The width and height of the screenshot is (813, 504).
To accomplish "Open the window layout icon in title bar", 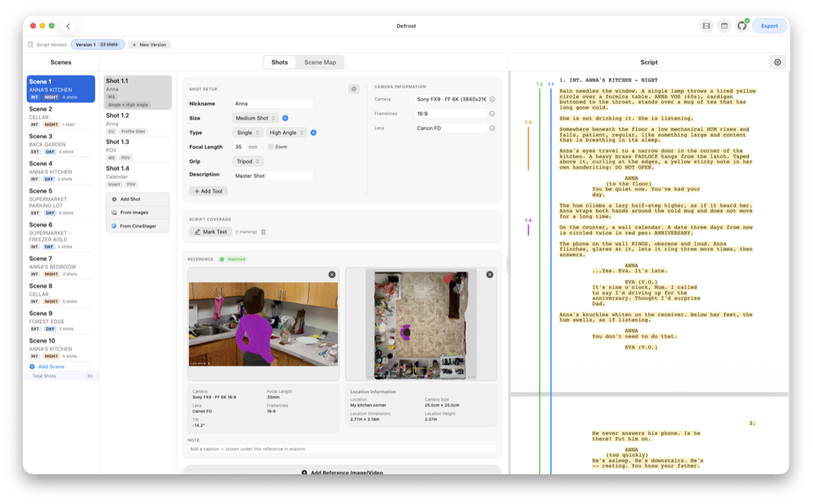I will (724, 26).
